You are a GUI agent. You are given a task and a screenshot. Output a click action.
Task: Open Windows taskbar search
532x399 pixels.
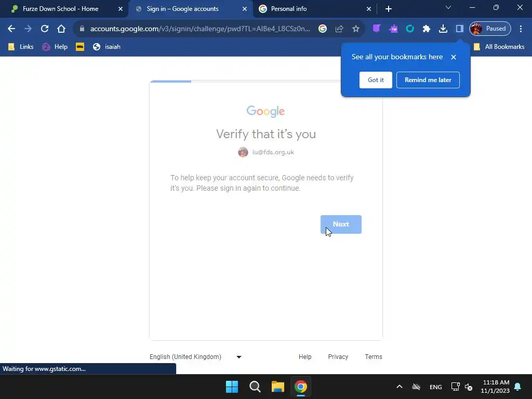255,387
